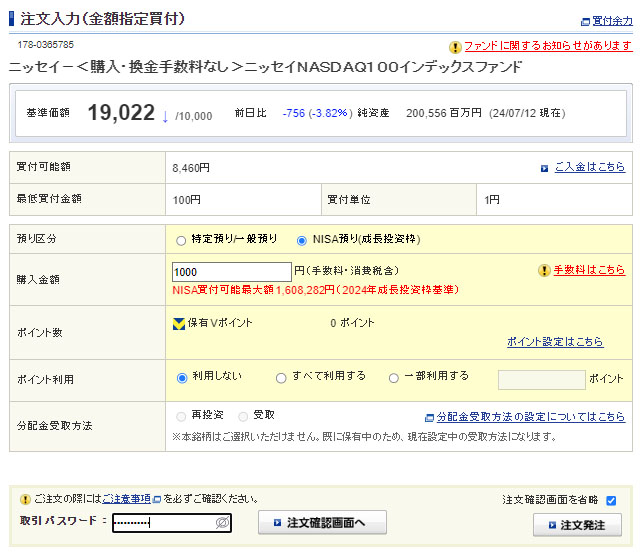Screen dimensions: 644x557
Task: Open the ご注意事項 link
Action: tap(126, 499)
